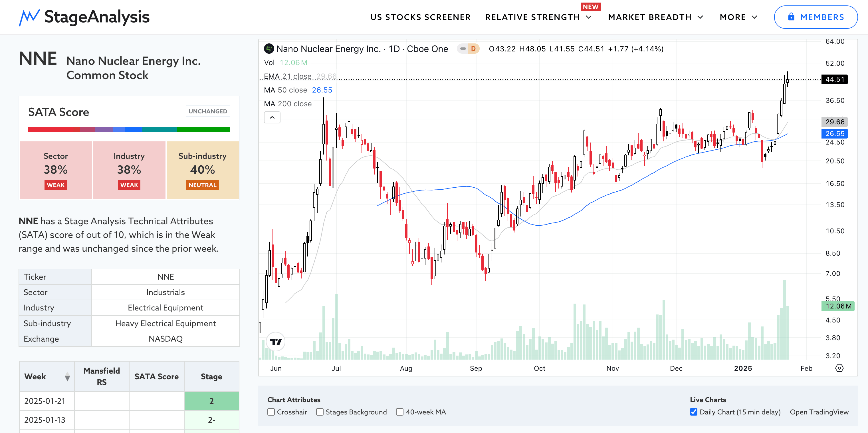Click the Heavy Electrical Equipment cell
Screen dimensions: 868x433
coord(165,323)
